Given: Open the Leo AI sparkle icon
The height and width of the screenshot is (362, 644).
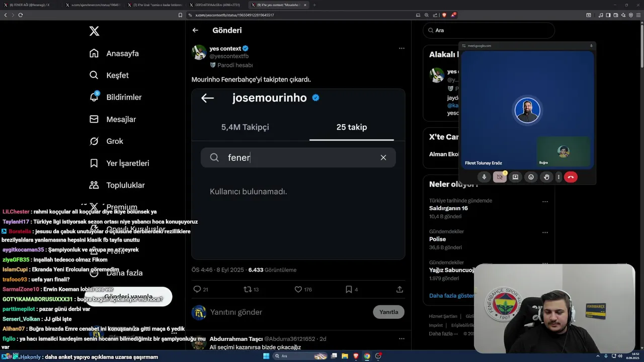Looking at the screenshot, I should tap(623, 15).
